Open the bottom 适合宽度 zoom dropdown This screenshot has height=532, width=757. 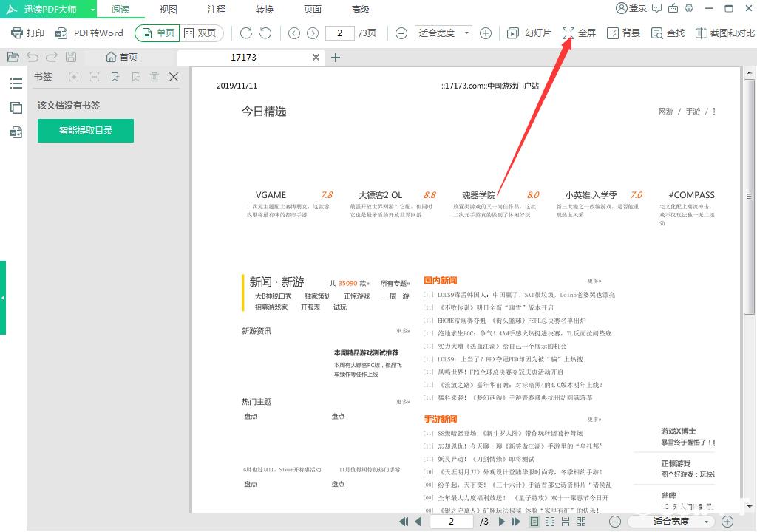click(671, 522)
